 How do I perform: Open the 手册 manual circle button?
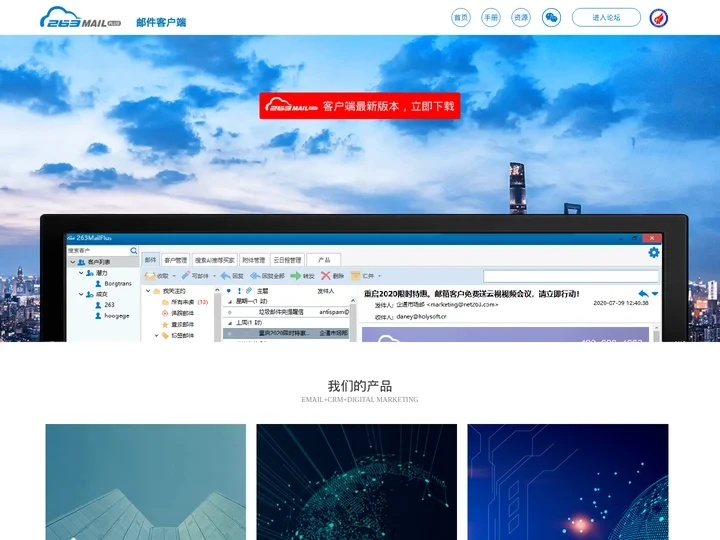point(490,17)
